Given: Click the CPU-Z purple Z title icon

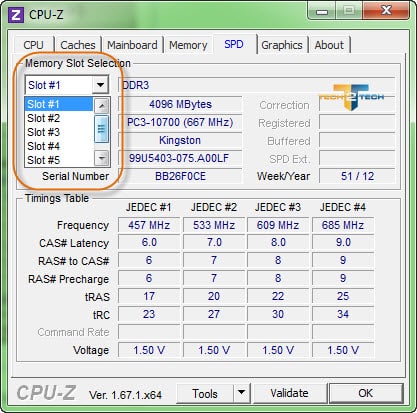Looking at the screenshot, I should point(16,15).
